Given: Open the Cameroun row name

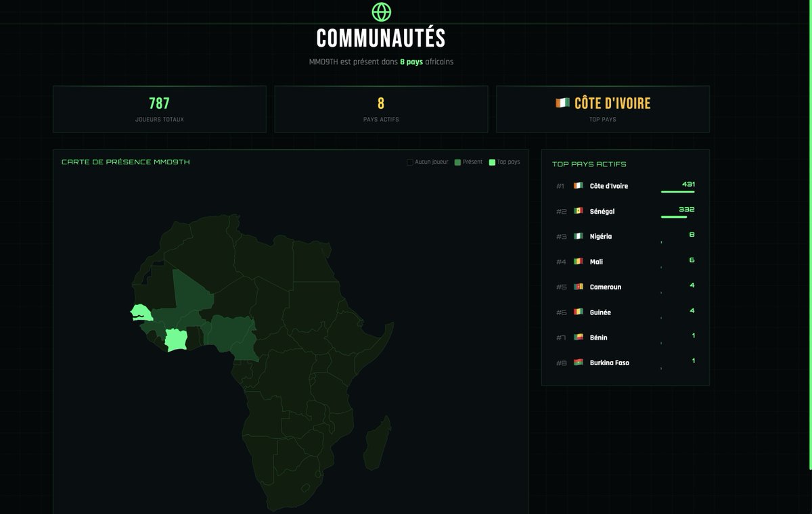Looking at the screenshot, I should pos(606,287).
